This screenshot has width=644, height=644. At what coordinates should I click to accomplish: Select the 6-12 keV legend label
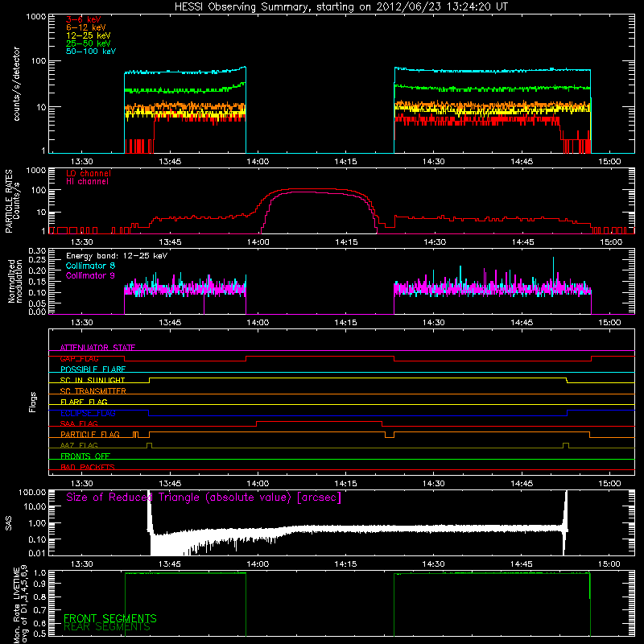[86, 27]
